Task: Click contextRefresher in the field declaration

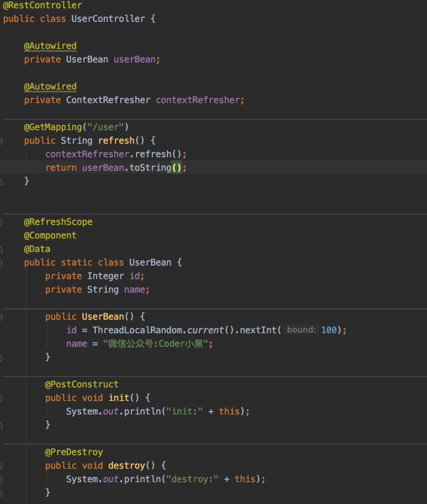Action: point(198,100)
